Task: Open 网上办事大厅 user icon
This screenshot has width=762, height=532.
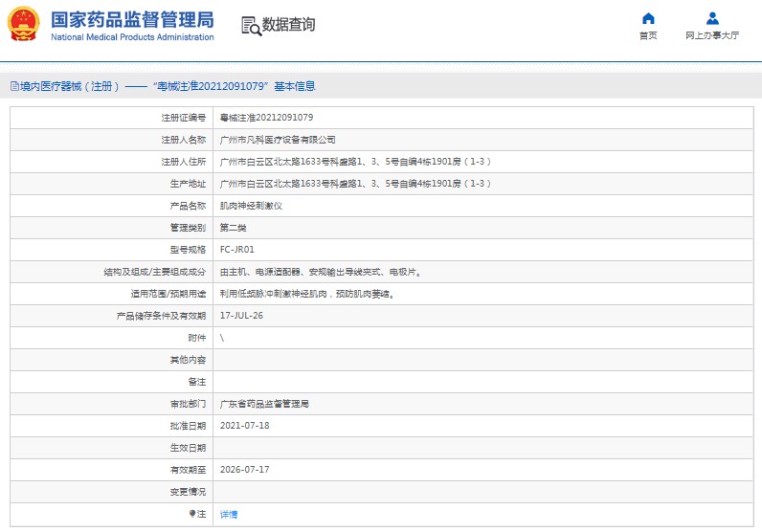Action: (712, 18)
